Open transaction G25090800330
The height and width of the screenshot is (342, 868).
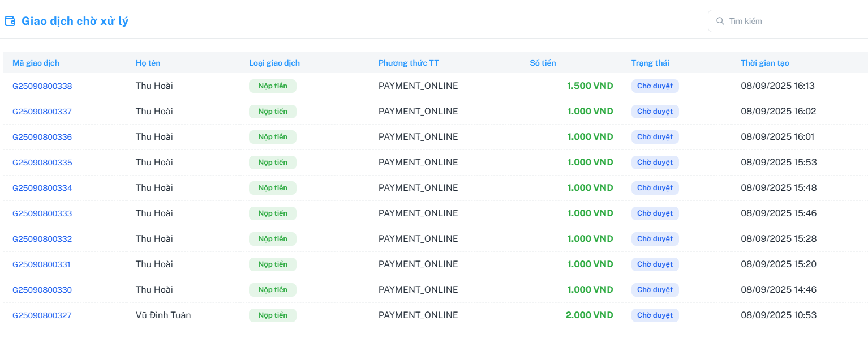point(42,290)
